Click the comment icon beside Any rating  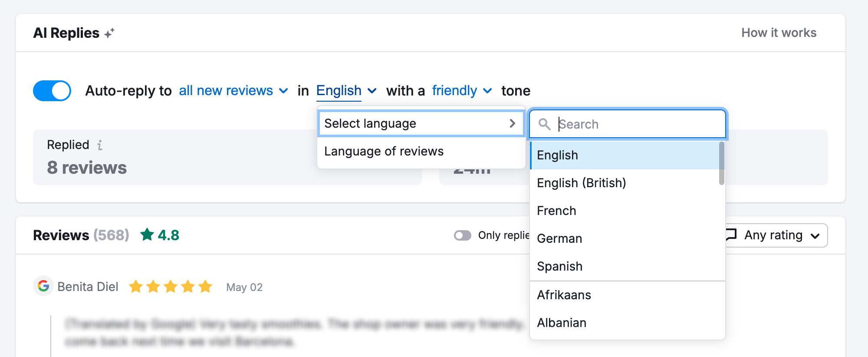(x=731, y=235)
